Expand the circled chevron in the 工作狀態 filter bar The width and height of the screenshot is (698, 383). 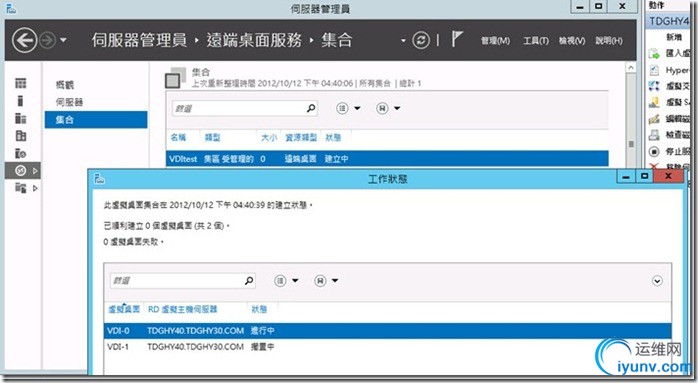[657, 281]
